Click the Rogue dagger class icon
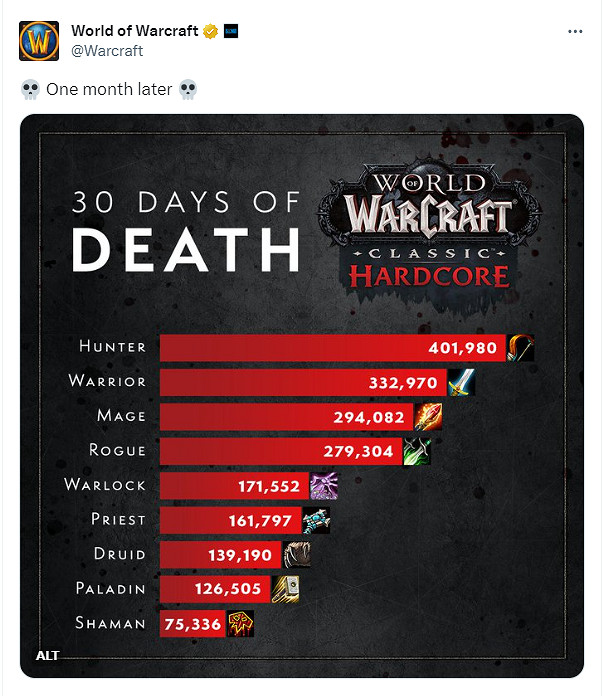Screen dimensions: 603x696 point(416,451)
